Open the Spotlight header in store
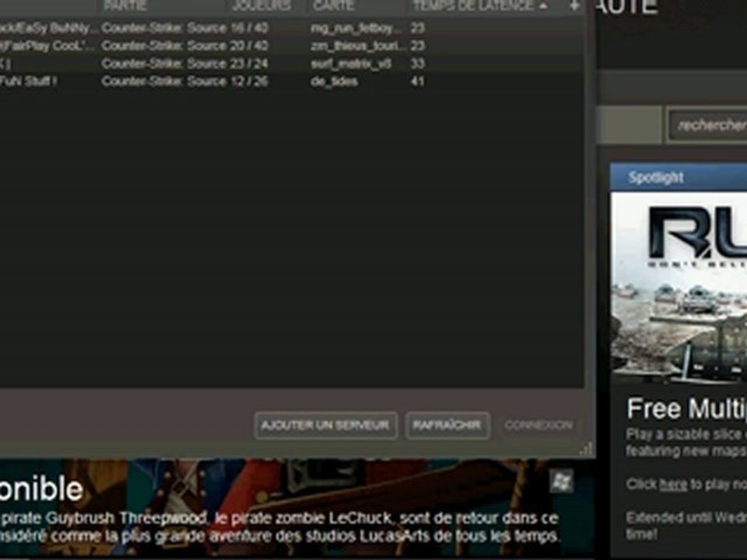This screenshot has width=747, height=560. click(x=679, y=177)
